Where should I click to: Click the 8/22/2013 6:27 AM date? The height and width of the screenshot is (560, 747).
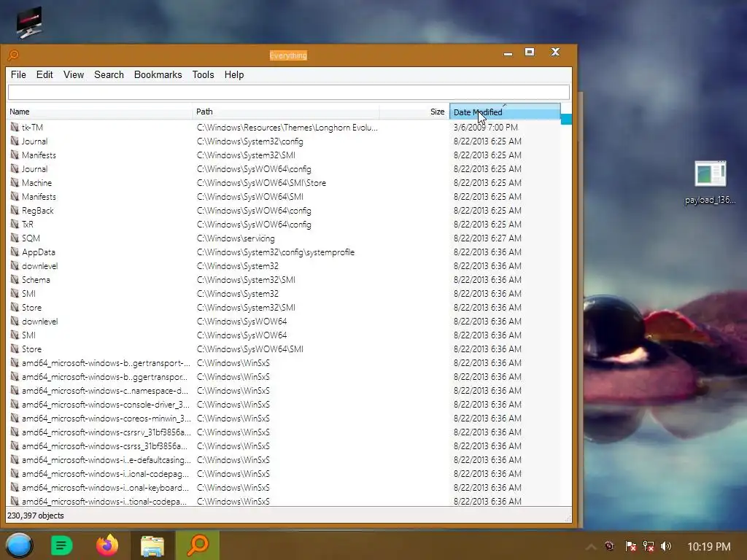click(487, 238)
